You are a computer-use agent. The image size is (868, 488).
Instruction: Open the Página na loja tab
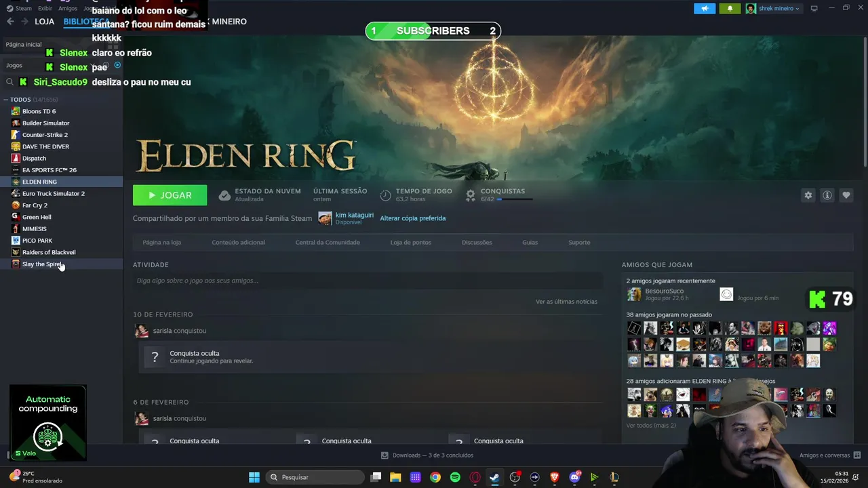click(161, 242)
